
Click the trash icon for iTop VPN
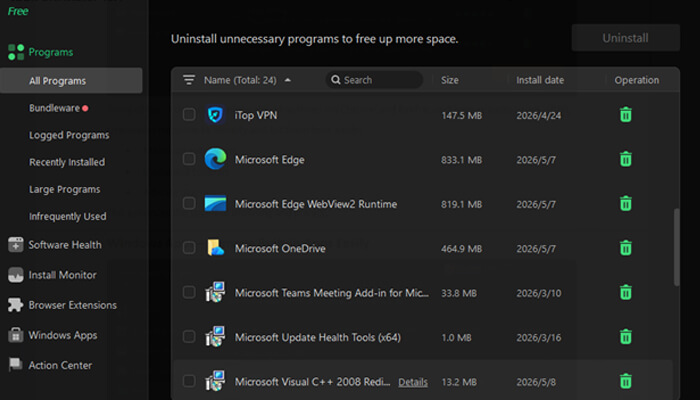coord(625,115)
